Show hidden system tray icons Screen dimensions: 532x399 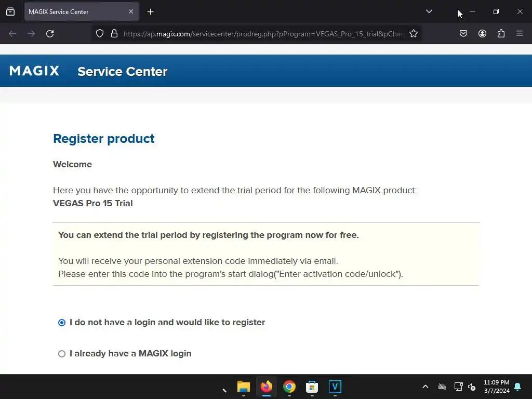click(x=425, y=387)
